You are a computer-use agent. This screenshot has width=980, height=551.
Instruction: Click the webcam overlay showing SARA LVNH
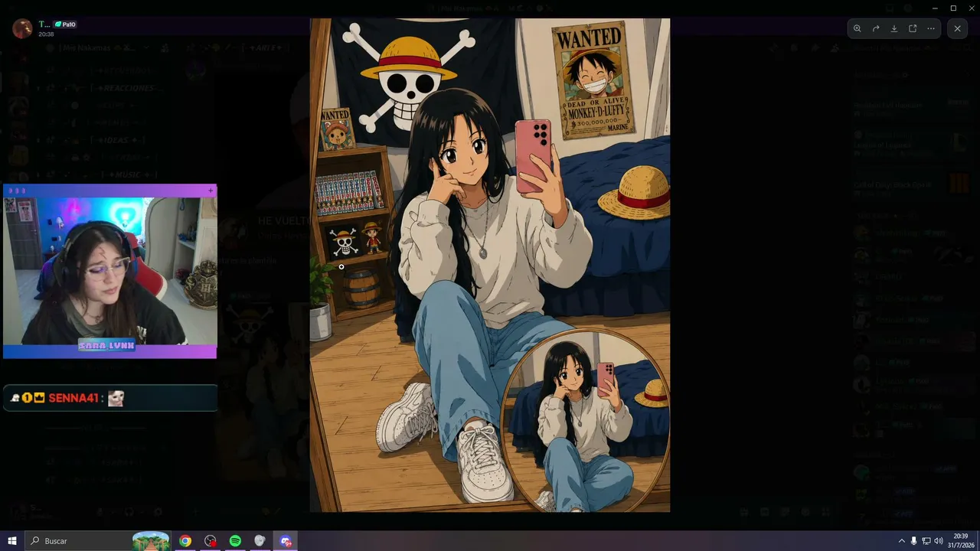(110, 272)
